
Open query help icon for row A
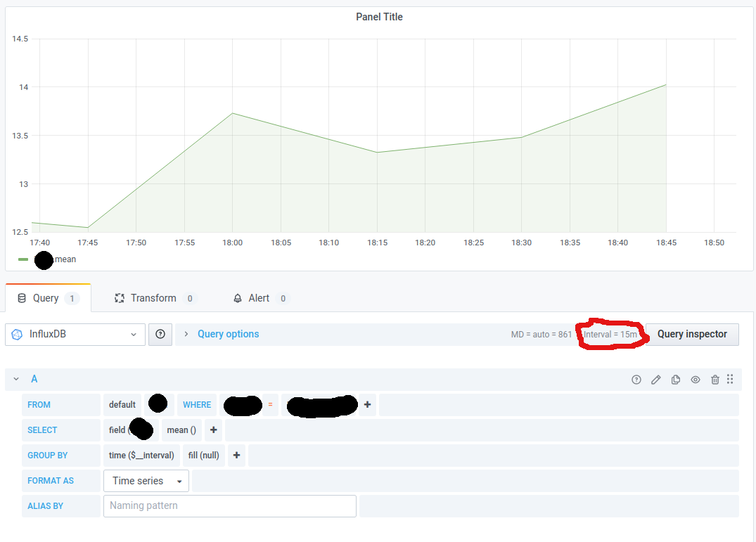tap(636, 379)
